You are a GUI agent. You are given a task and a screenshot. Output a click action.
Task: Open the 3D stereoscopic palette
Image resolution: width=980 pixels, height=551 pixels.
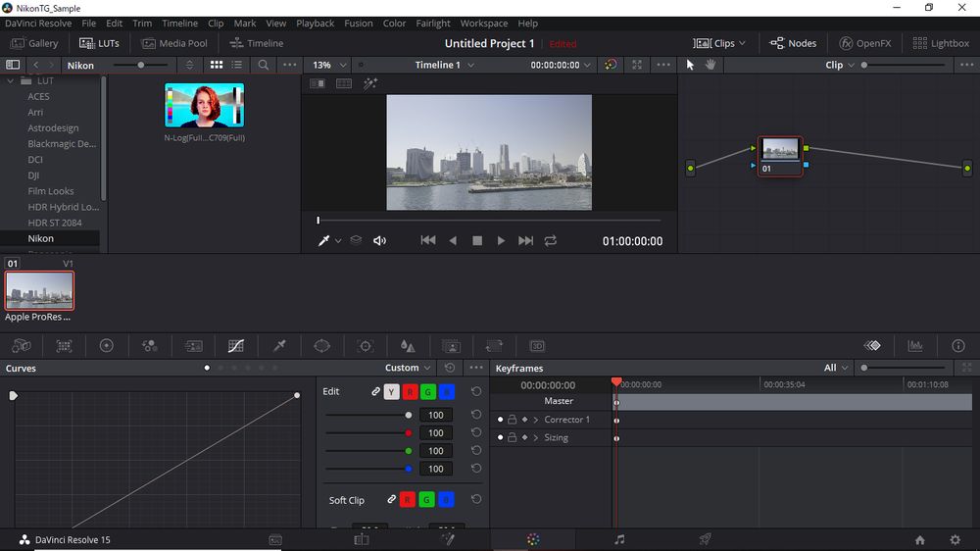pos(537,346)
